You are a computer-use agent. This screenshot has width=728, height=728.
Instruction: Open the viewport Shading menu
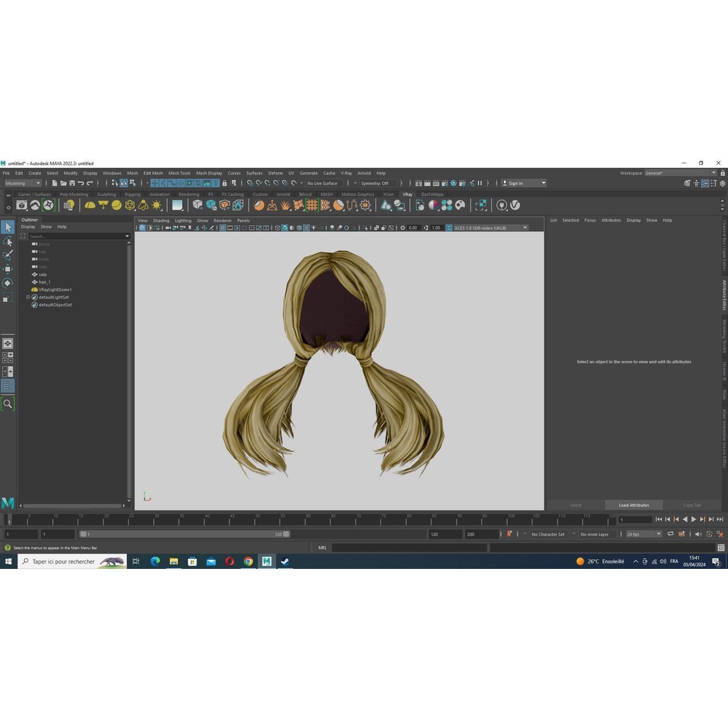point(161,220)
